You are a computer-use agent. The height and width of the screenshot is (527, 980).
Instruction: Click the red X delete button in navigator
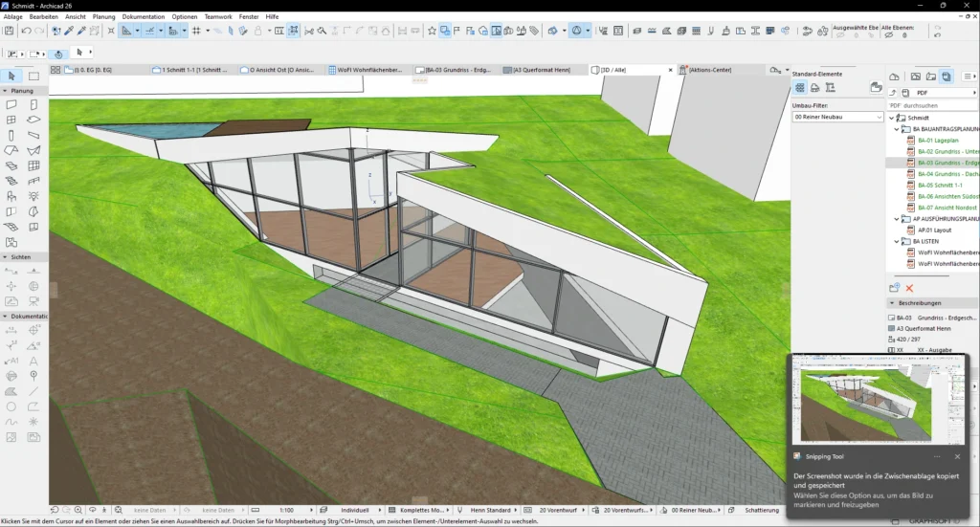909,288
